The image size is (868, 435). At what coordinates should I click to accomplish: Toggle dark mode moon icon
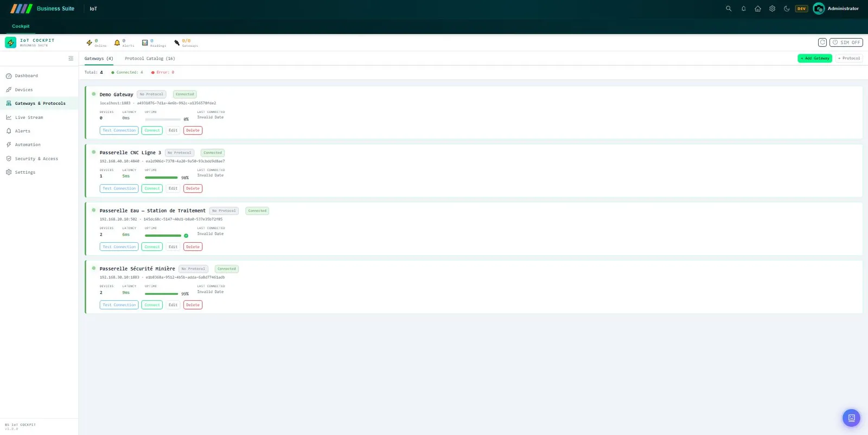coord(787,9)
